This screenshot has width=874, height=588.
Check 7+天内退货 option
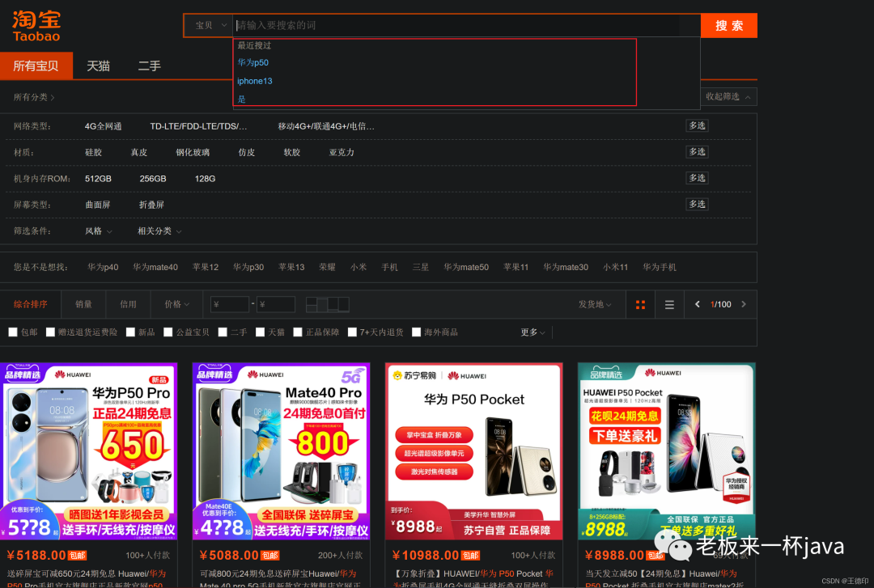click(x=352, y=332)
